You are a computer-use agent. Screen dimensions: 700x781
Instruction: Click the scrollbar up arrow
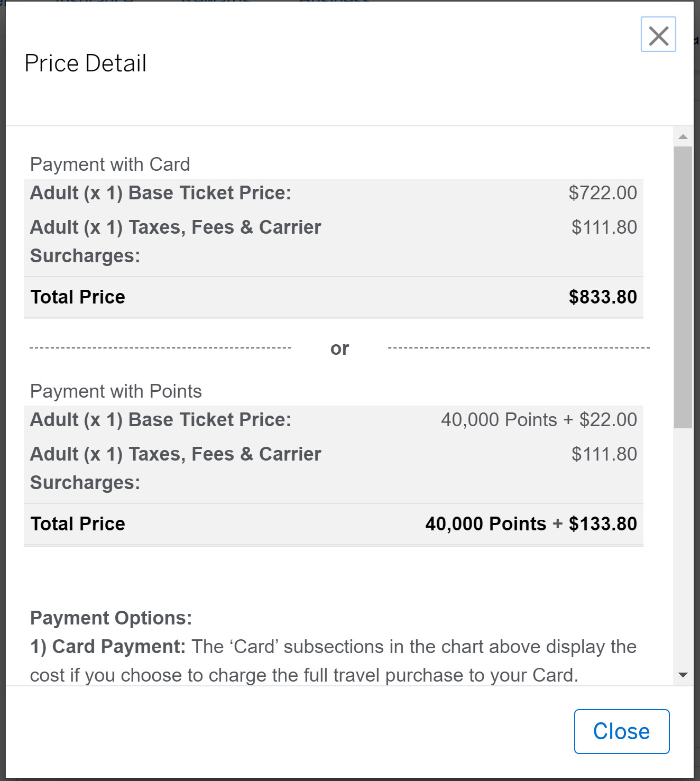click(x=683, y=137)
